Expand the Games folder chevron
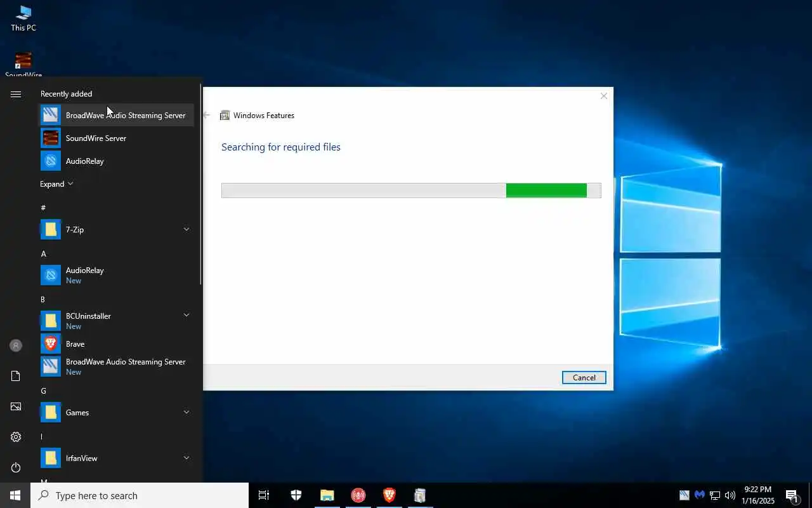The height and width of the screenshot is (508, 812). click(187, 412)
